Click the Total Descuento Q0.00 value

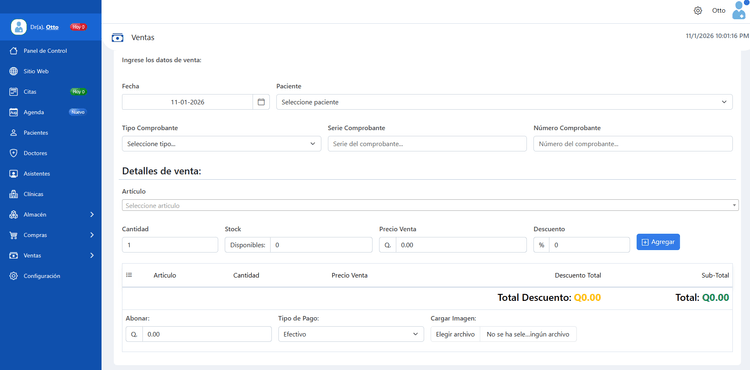click(x=587, y=298)
